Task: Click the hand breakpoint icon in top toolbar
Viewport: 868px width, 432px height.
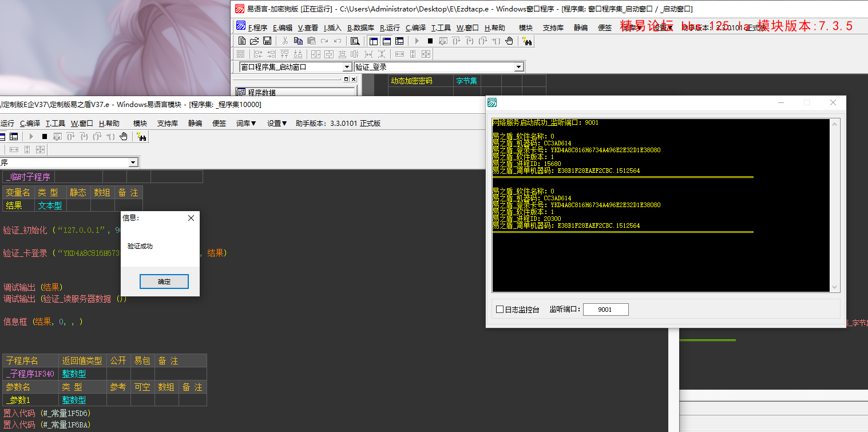Action: (x=509, y=41)
